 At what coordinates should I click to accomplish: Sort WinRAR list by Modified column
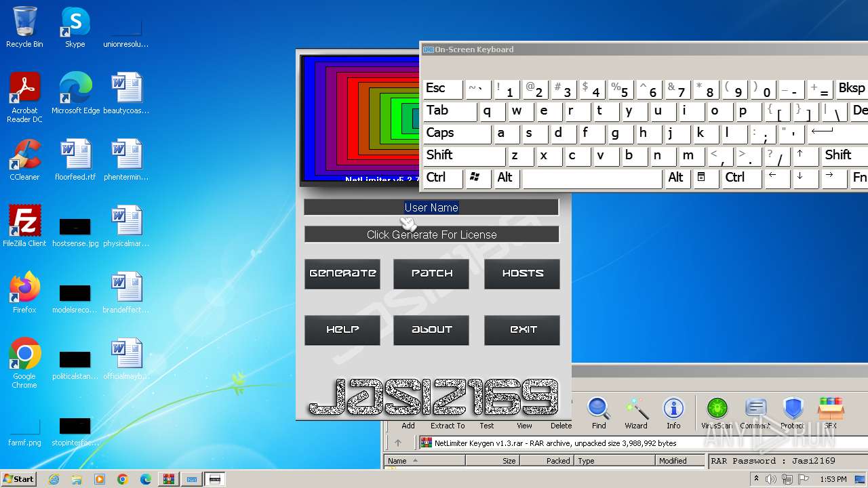[680, 461]
